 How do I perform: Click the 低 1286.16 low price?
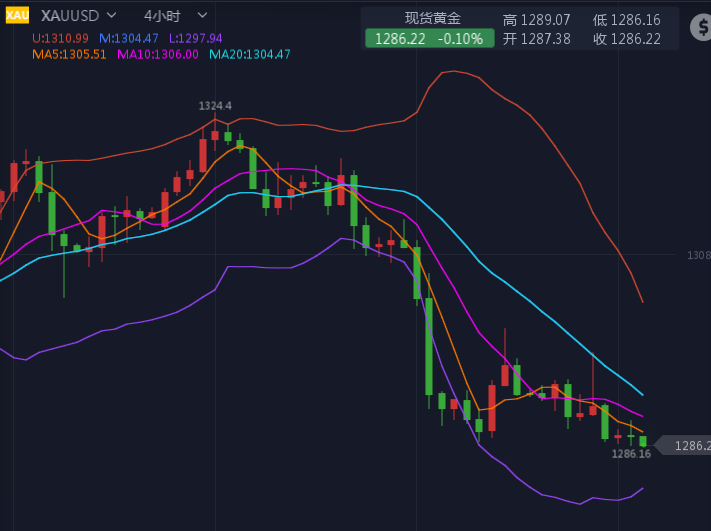[627, 20]
